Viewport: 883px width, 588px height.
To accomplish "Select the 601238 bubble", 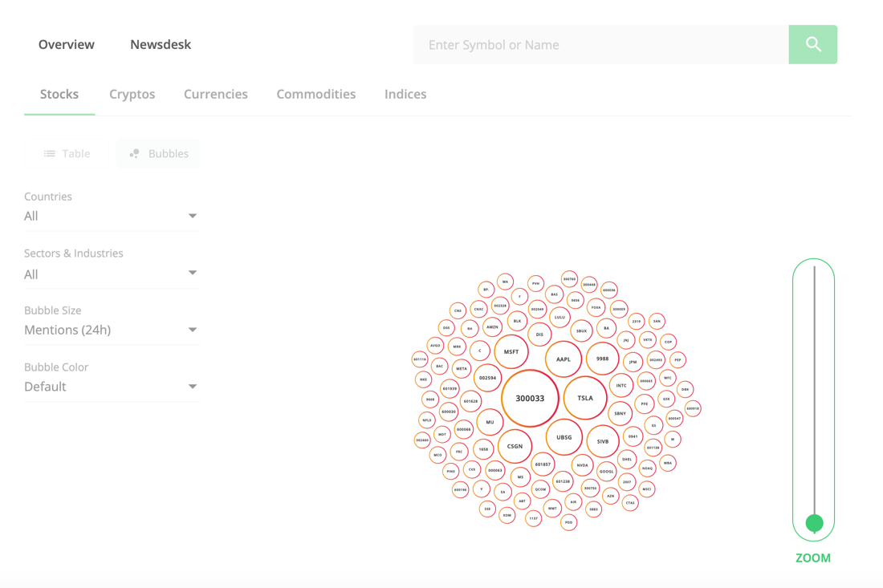I will pos(563,481).
